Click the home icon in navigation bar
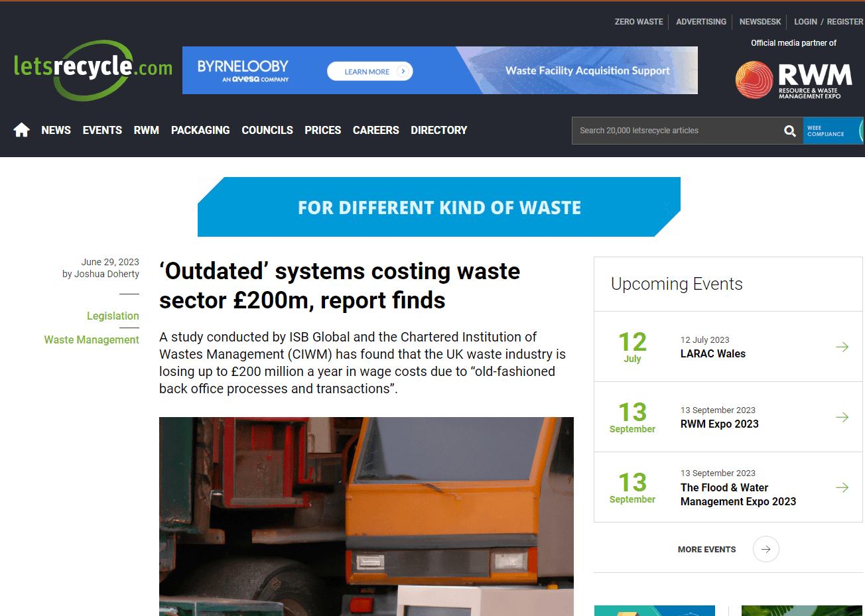 tap(21, 130)
